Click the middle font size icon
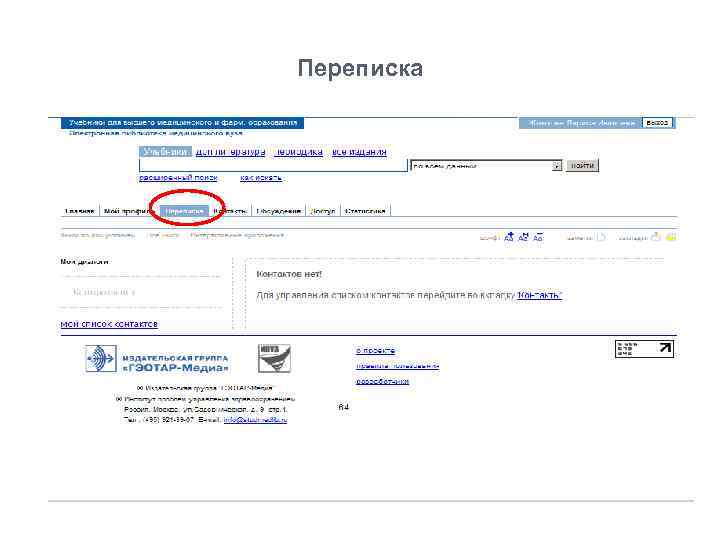Screen dimensions: 720x540 pos(523,237)
